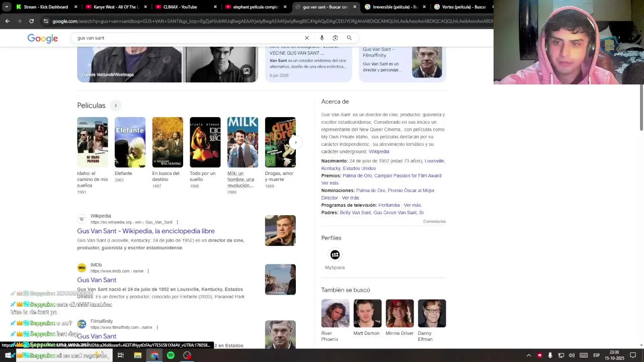Click Wikipedia result thumbnail image
644x362 pixels.
point(280,231)
